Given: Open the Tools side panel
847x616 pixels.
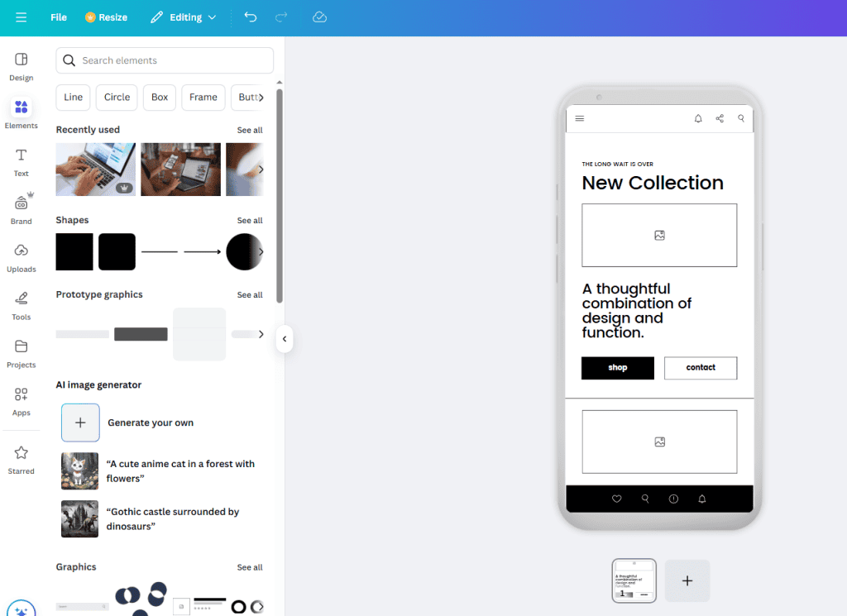Looking at the screenshot, I should coord(21,306).
